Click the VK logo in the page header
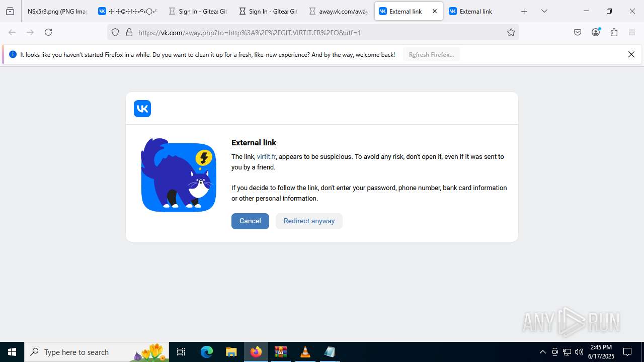The image size is (644, 362). (142, 109)
